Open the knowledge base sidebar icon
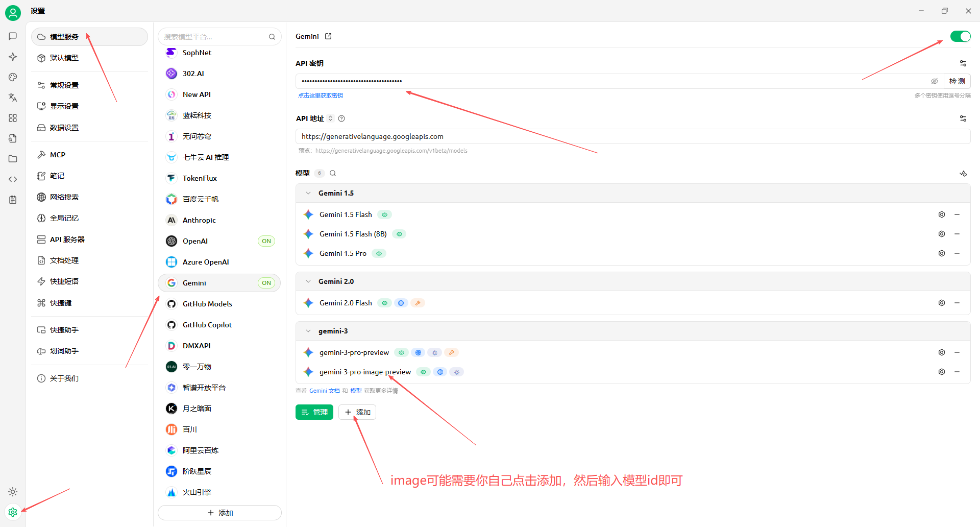The image size is (980, 527). tap(13, 138)
